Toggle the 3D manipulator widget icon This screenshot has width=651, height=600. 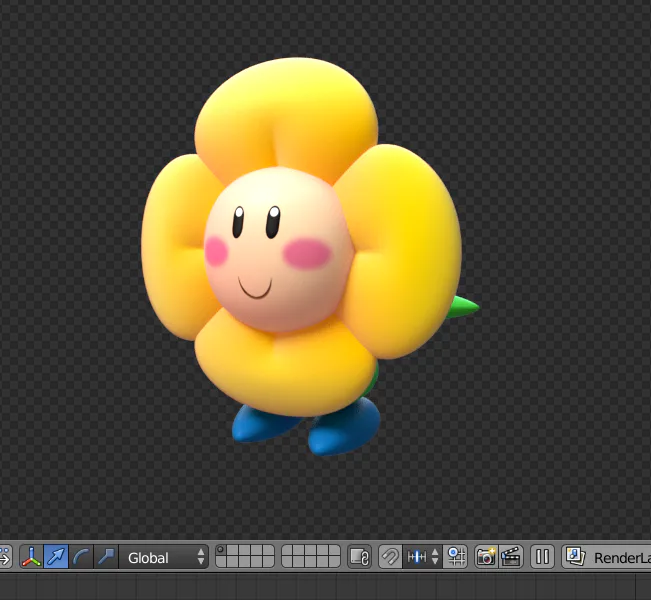[x=32, y=557]
